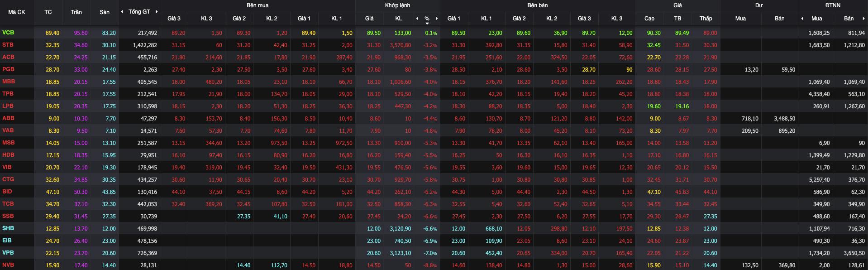868x270 pixels.
Task: Click the TB column header
Action: coord(677,19)
